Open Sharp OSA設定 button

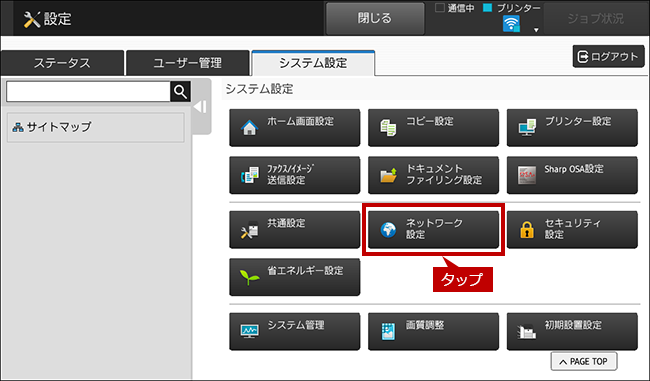(x=572, y=175)
